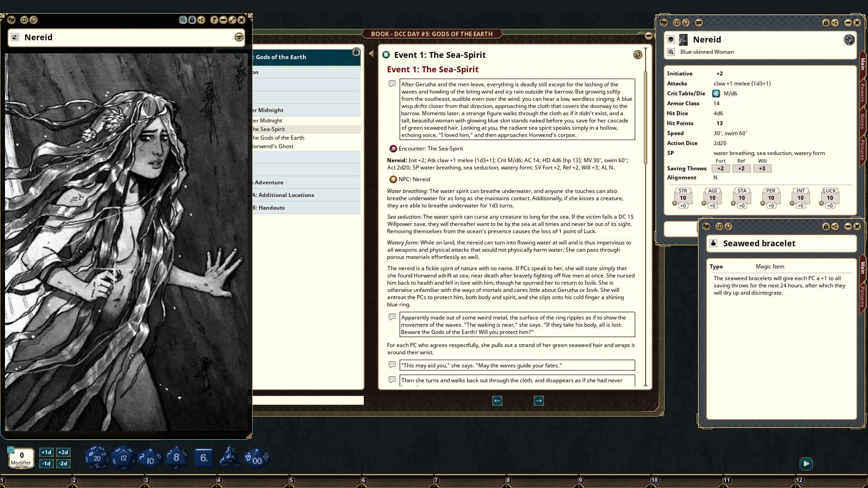
Task: Click the chat bubble icon on the Nereid sheet
Action: point(698,23)
